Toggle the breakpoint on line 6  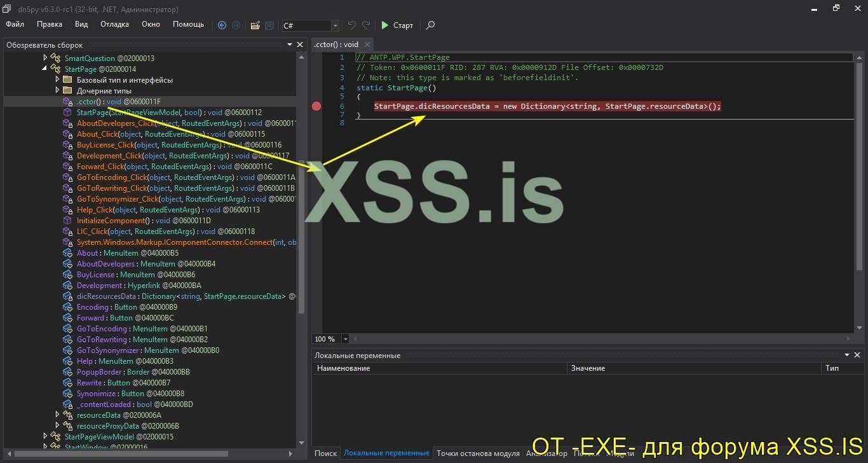coord(316,106)
